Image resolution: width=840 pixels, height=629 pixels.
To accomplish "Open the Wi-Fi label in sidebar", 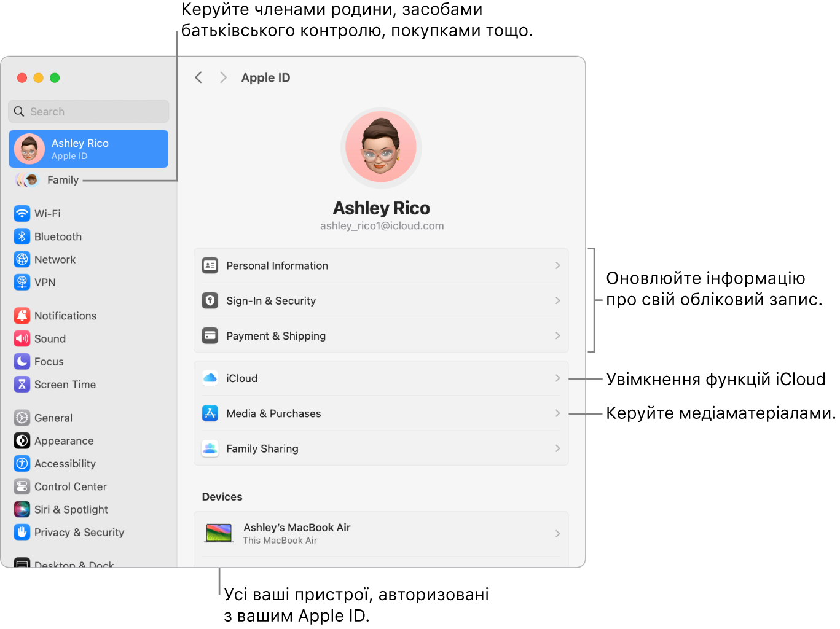I will 47,214.
